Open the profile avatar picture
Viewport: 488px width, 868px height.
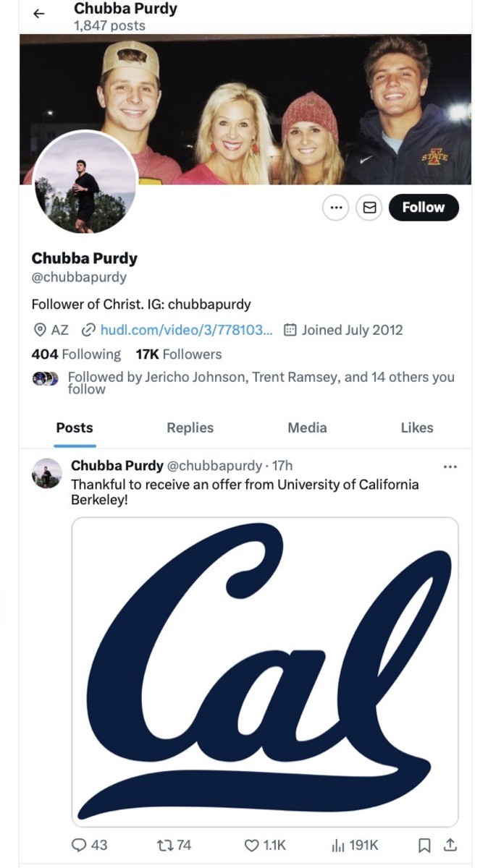point(85,184)
